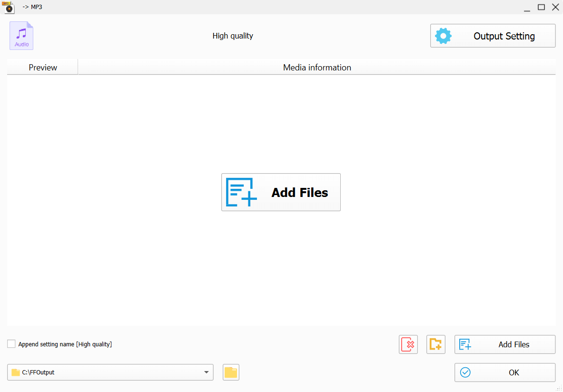Click the folder icon inside the output path box

coord(16,372)
